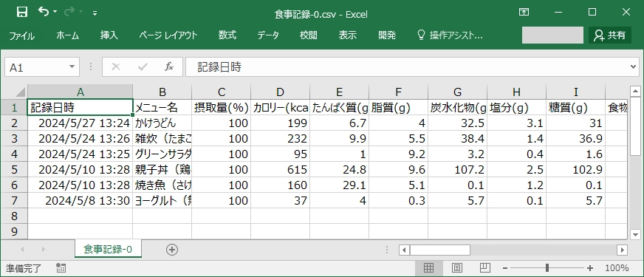The width and height of the screenshot is (644, 277).
Task: Switch to Normal view icon
Action: (x=428, y=268)
